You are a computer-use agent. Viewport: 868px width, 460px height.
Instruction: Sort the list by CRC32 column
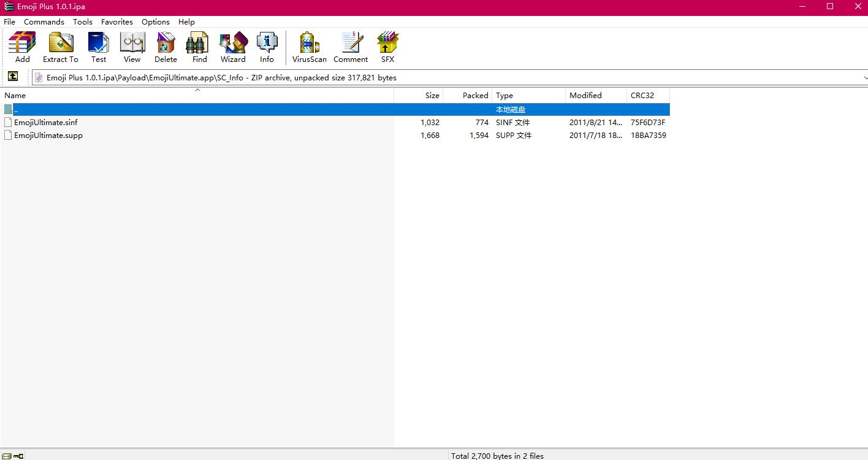click(x=649, y=95)
